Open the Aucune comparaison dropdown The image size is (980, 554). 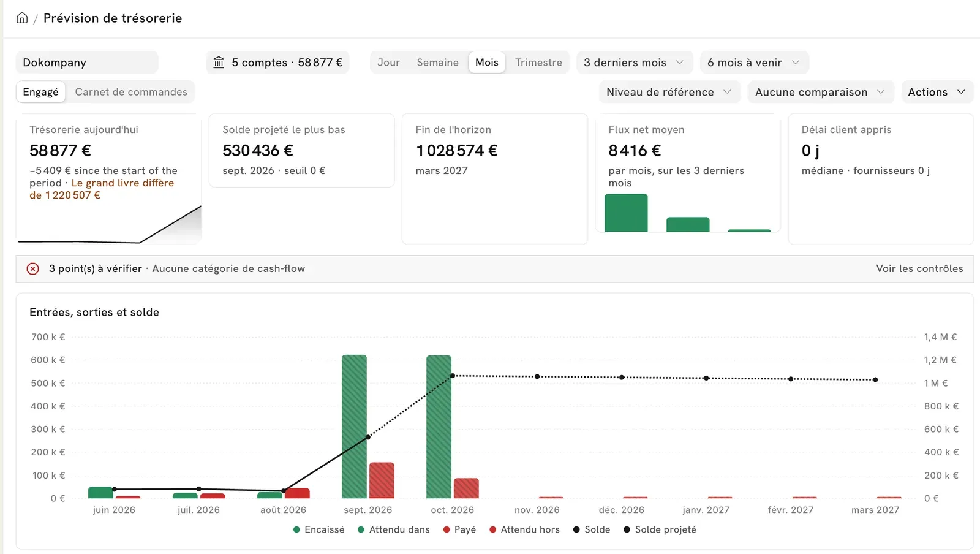coord(821,92)
